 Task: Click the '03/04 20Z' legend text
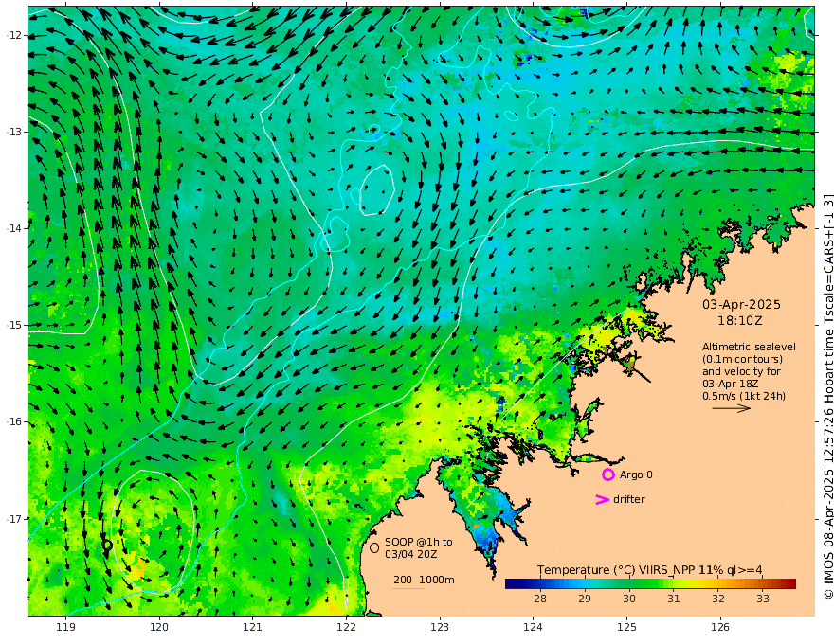[411, 554]
